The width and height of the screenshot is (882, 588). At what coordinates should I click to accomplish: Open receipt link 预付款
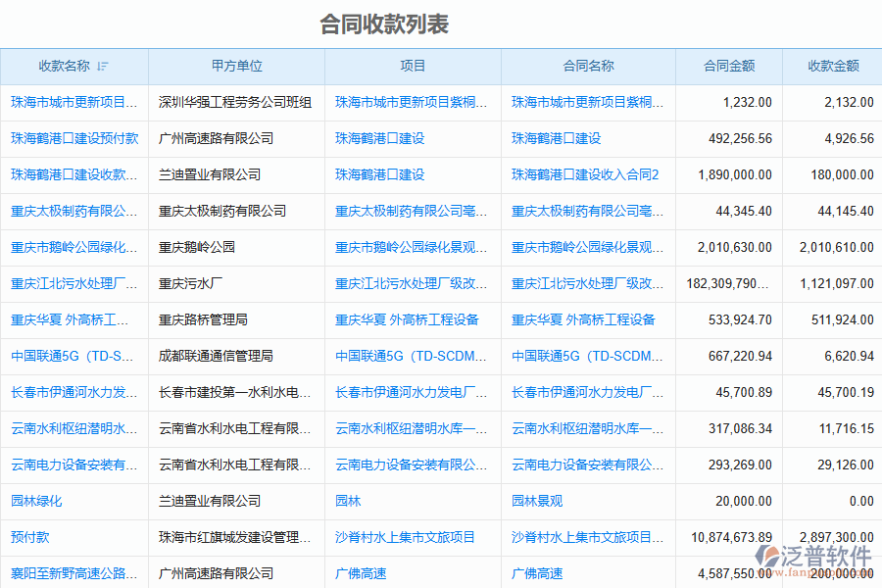[29, 537]
